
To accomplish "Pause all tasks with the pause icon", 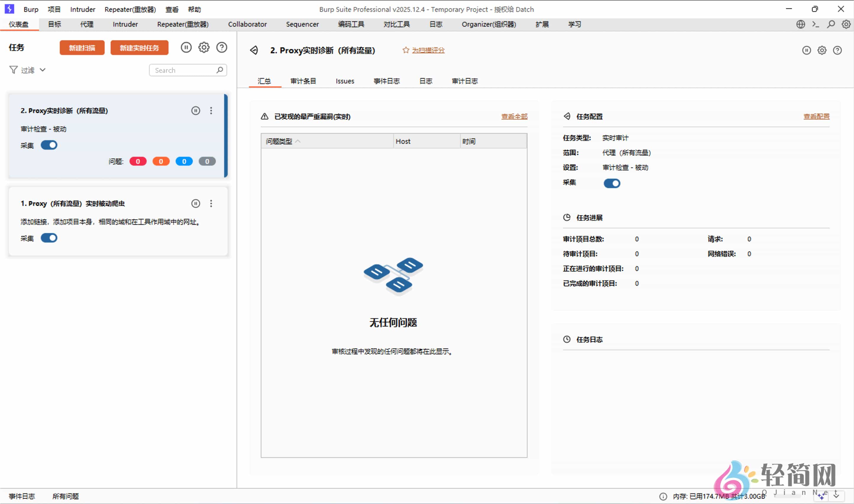I will pyautogui.click(x=186, y=47).
